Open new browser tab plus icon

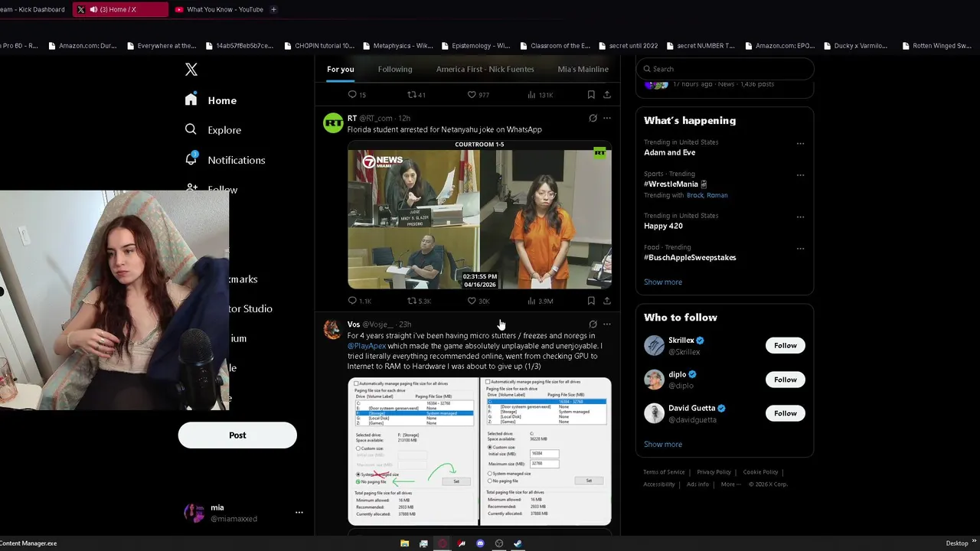point(273,9)
